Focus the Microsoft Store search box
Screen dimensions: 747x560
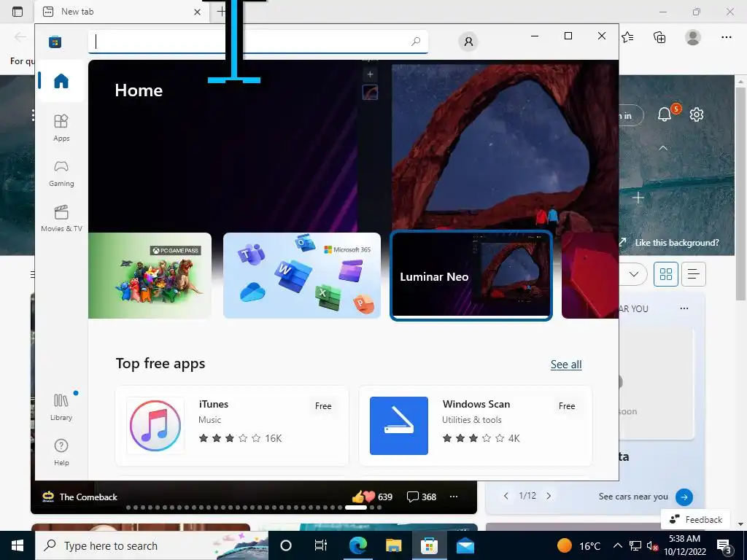click(258, 42)
